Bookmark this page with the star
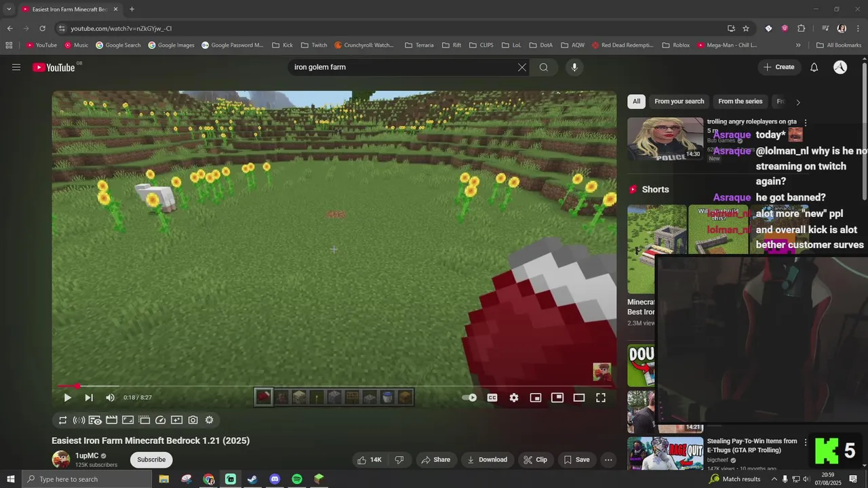Viewport: 868px width, 488px height. coord(746,28)
